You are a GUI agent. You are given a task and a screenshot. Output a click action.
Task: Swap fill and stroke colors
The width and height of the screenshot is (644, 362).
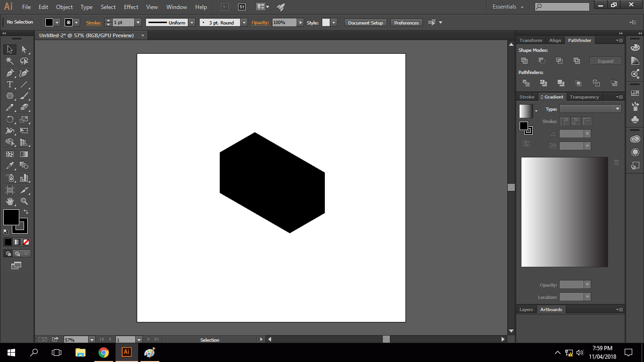[x=26, y=212]
